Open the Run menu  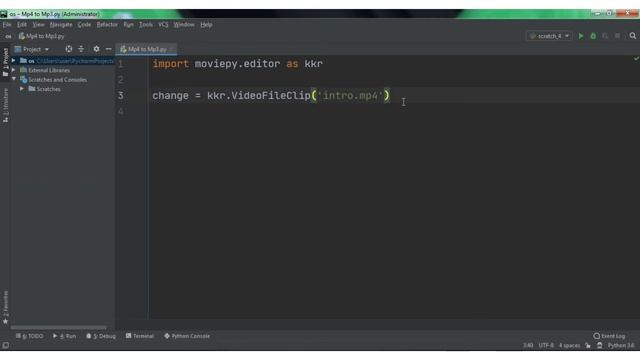tap(128, 24)
